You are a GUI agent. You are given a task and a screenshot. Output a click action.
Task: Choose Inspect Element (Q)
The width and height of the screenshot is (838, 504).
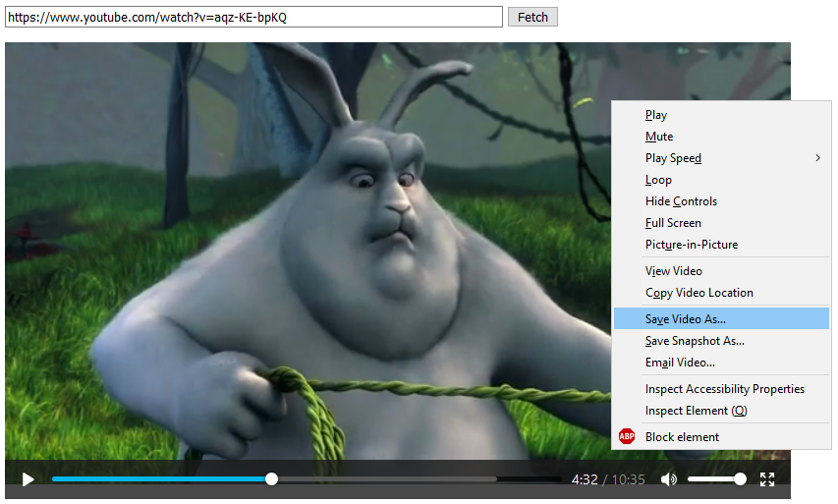coord(721,411)
